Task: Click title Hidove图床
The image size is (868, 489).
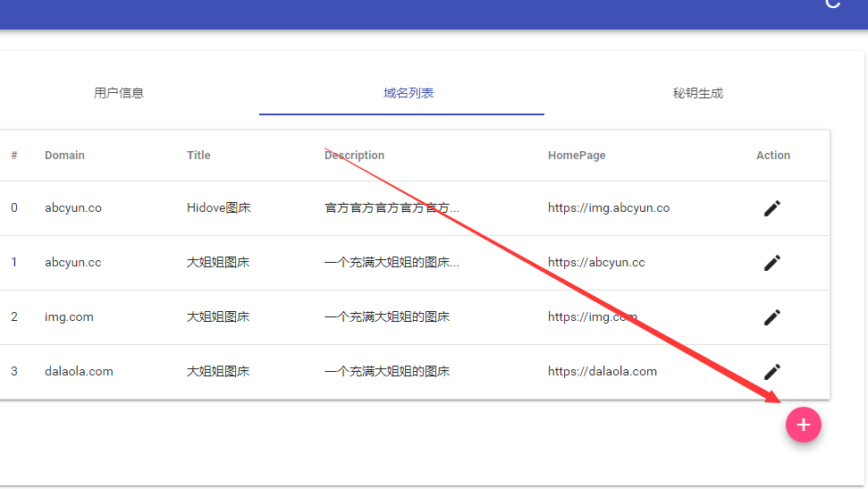Action: coord(219,207)
